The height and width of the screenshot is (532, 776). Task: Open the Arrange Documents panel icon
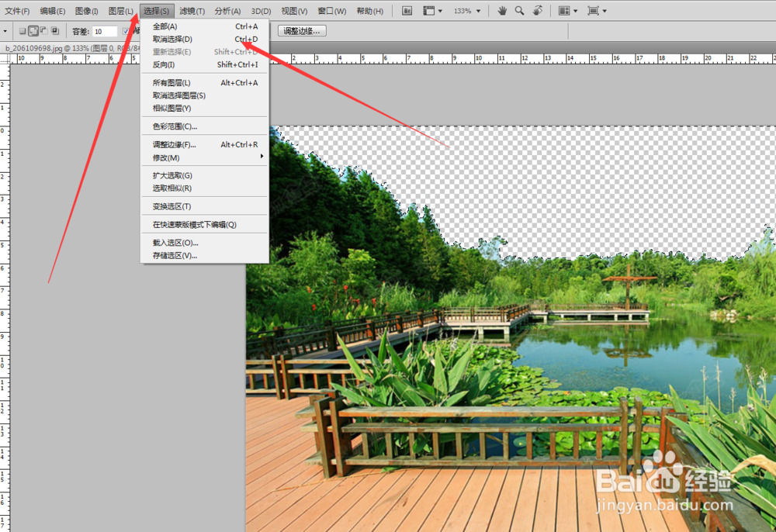tap(566, 12)
